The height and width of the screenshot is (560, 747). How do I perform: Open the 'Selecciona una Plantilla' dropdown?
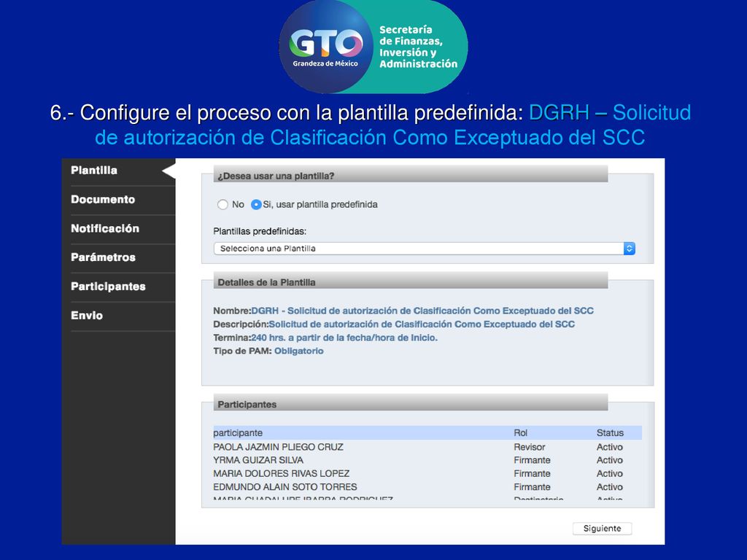(x=425, y=249)
